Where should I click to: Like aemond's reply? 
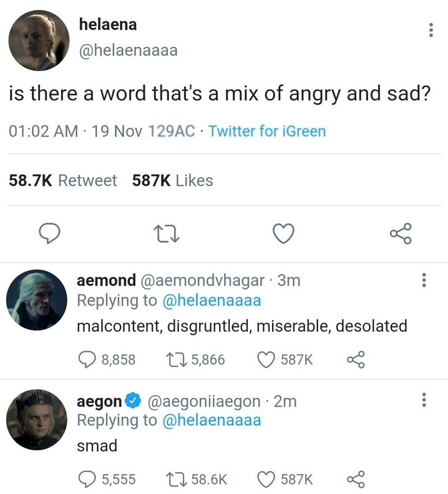coord(266,359)
